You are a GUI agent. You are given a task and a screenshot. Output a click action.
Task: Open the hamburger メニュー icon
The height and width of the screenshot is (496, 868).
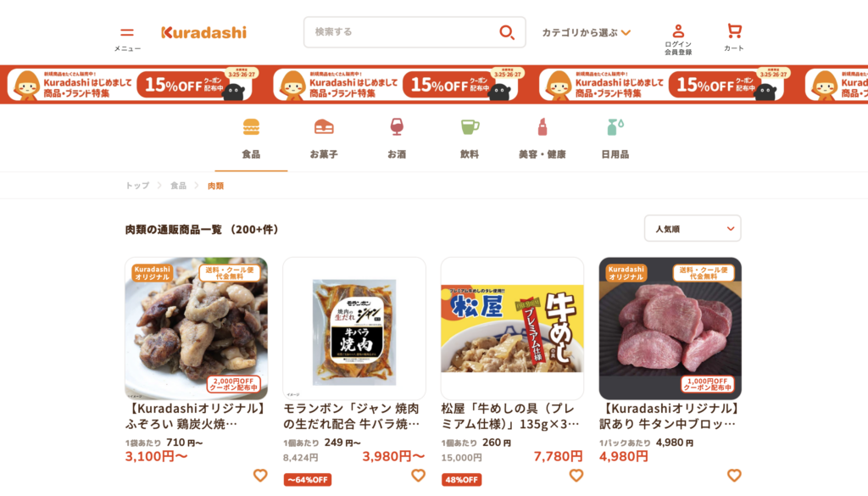tap(127, 33)
